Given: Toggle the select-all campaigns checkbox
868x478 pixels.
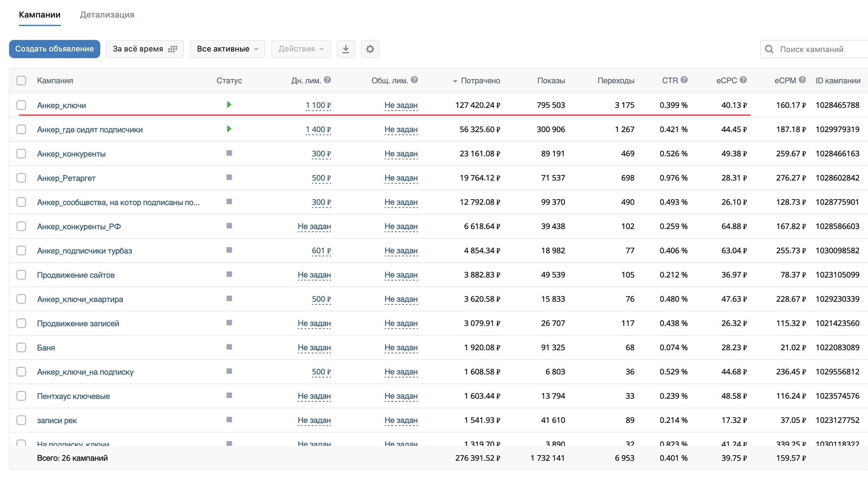Looking at the screenshot, I should 21,81.
